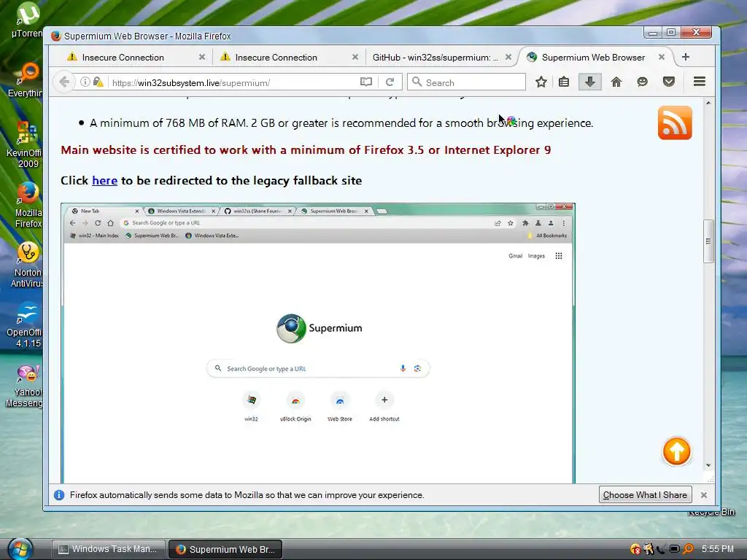Click search magnifier tray icon
The height and width of the screenshot is (560, 747).
688,549
